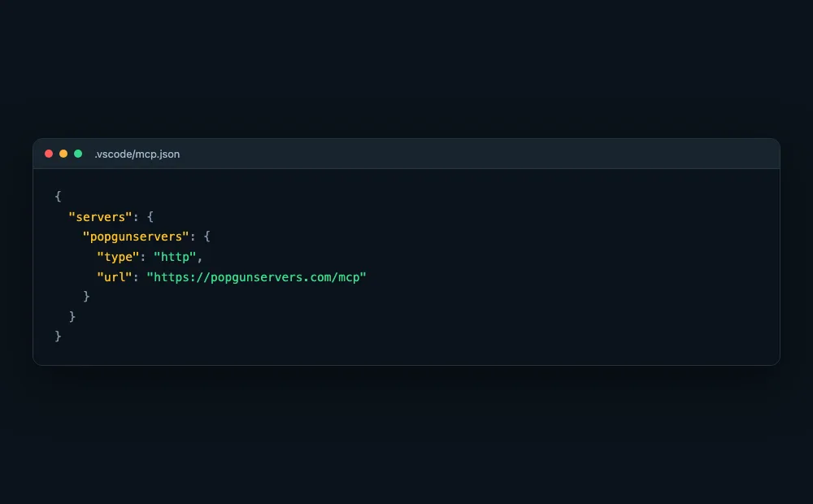Click the green maximize dot

[x=78, y=154]
